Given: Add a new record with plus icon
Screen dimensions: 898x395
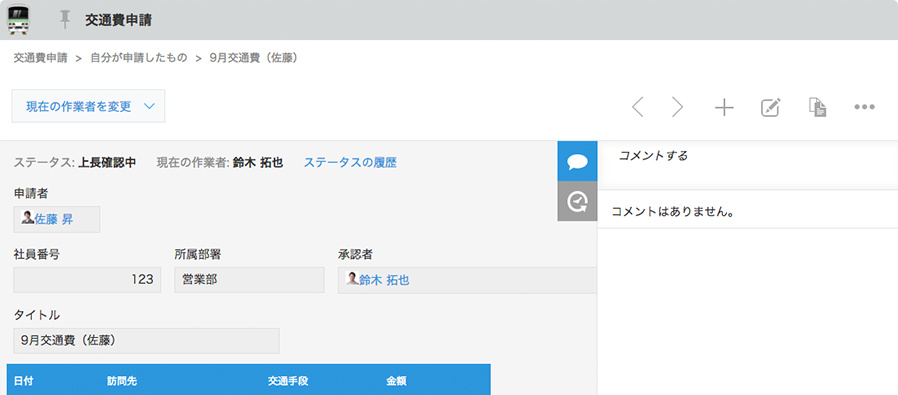Looking at the screenshot, I should [724, 107].
